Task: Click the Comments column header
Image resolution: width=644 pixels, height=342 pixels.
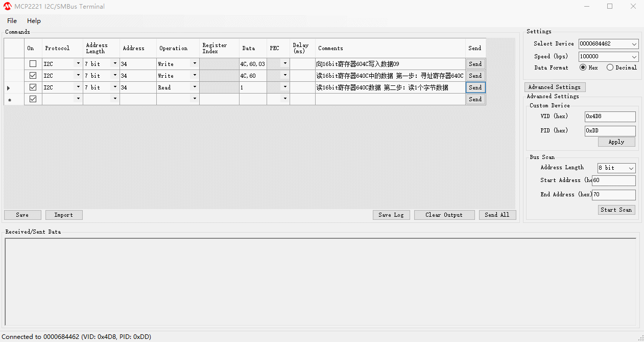Action: tap(390, 48)
